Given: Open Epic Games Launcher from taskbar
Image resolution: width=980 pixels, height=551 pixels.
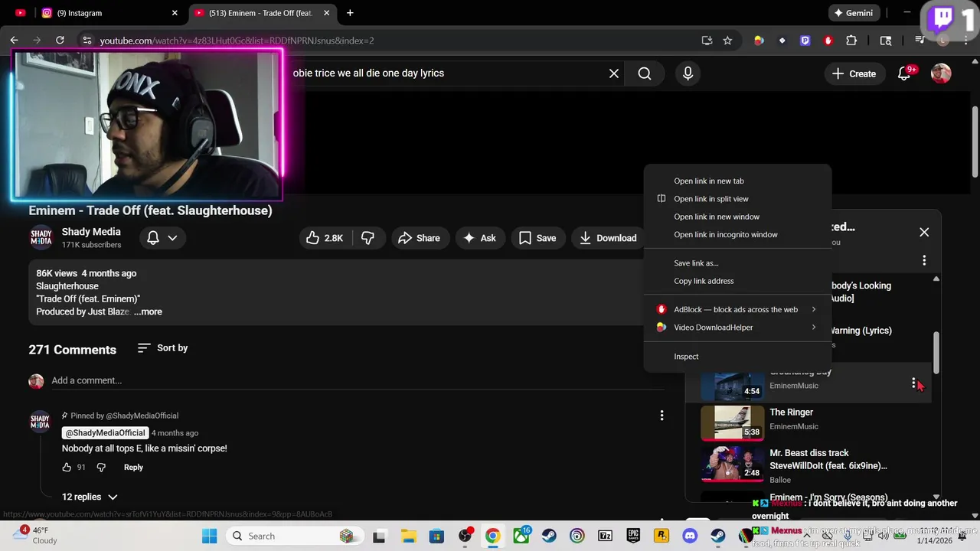Looking at the screenshot, I should pyautogui.click(x=633, y=536).
